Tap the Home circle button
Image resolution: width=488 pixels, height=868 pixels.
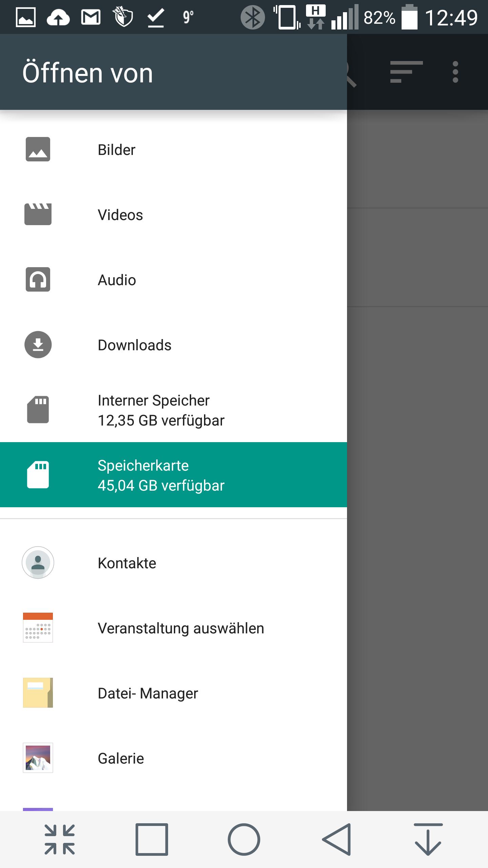244,840
